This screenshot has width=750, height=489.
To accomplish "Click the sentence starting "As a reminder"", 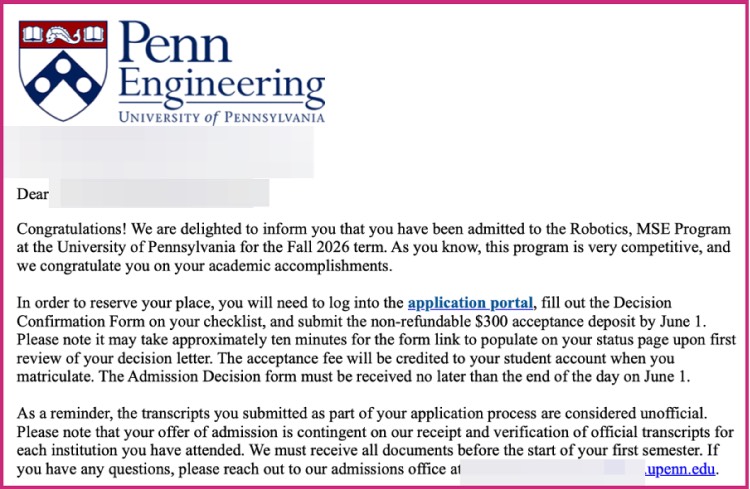I will pyautogui.click(x=362, y=413).
